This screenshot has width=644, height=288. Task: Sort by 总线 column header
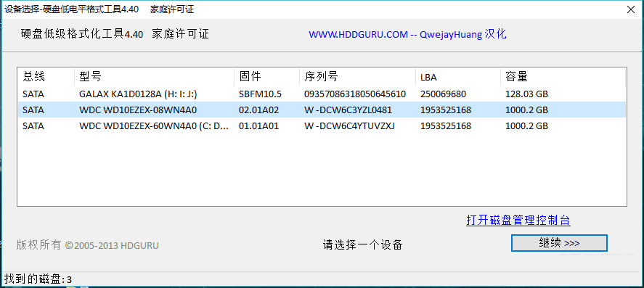tap(46, 76)
